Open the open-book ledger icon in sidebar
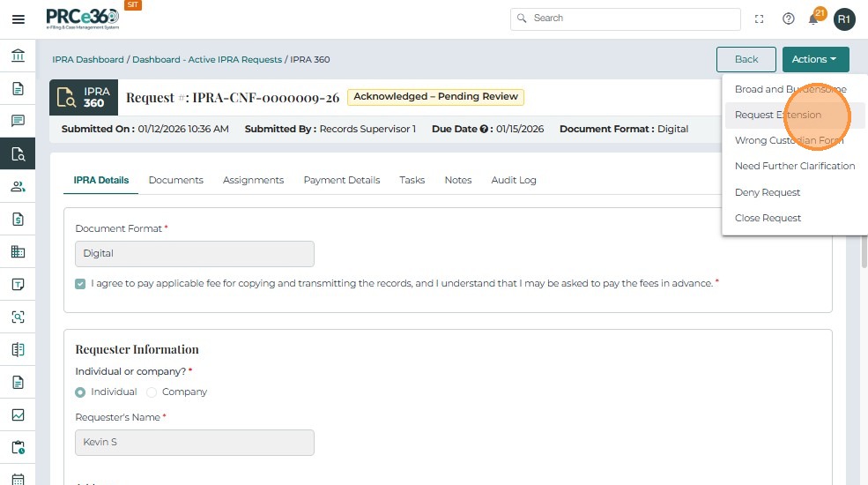Viewport: 868px width, 485px height. click(18, 350)
